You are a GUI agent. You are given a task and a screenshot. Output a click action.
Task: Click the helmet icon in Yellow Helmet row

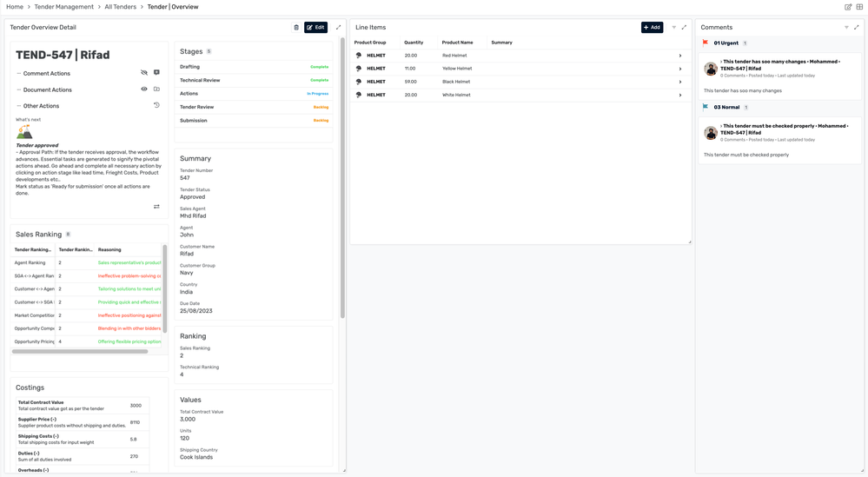pos(359,69)
